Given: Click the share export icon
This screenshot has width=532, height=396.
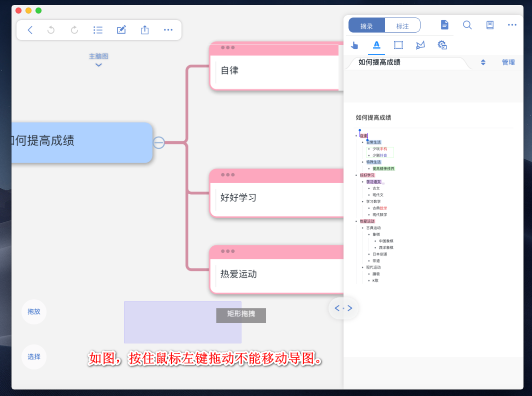Looking at the screenshot, I should click(145, 30).
